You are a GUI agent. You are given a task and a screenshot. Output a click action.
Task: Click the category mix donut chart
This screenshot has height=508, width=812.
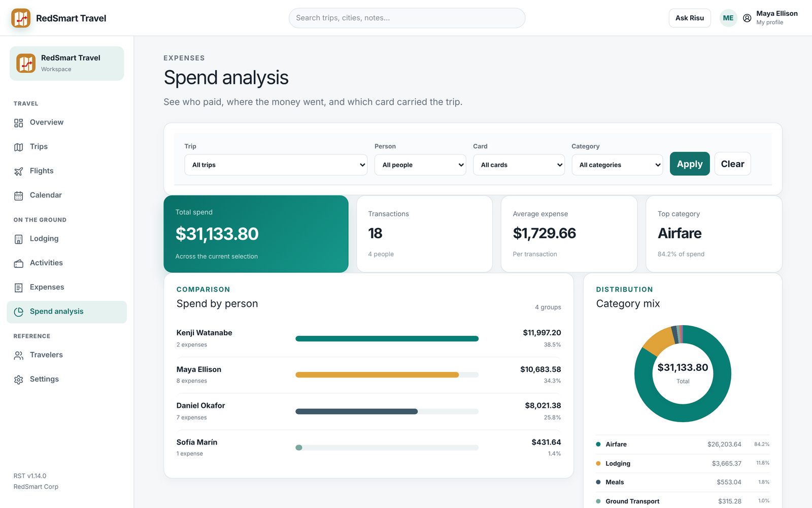pos(683,373)
